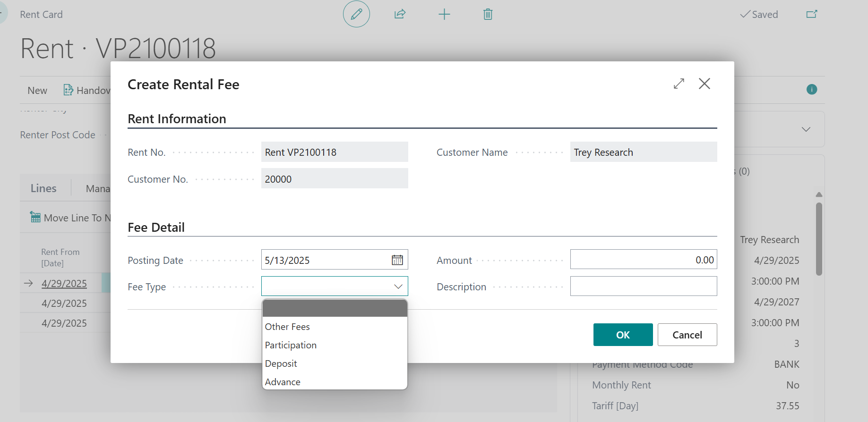The width and height of the screenshot is (868, 422).
Task: Click the plus icon to add new
Action: coord(444,14)
